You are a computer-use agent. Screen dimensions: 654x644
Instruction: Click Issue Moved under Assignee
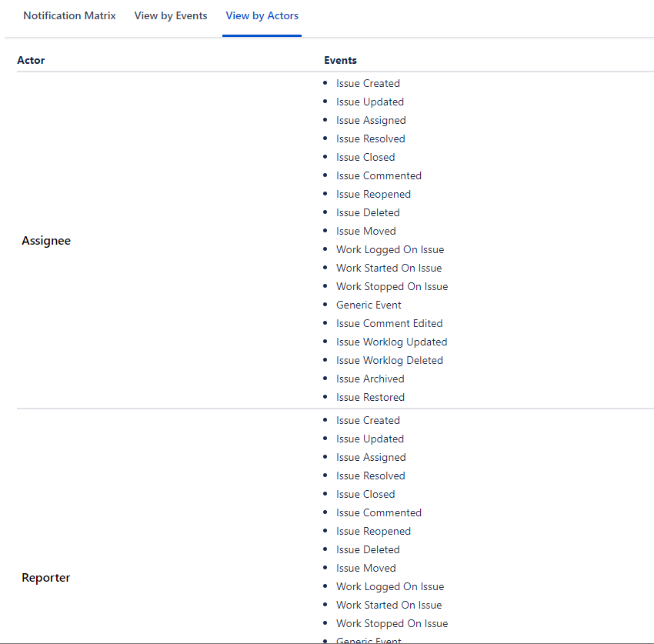click(365, 231)
